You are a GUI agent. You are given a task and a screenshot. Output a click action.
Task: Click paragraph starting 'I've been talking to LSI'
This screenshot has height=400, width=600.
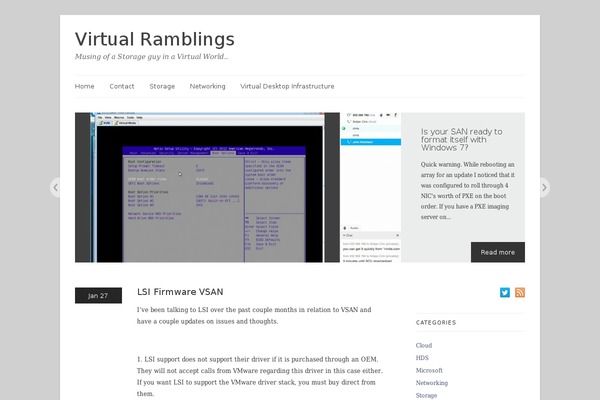pyautogui.click(x=254, y=315)
